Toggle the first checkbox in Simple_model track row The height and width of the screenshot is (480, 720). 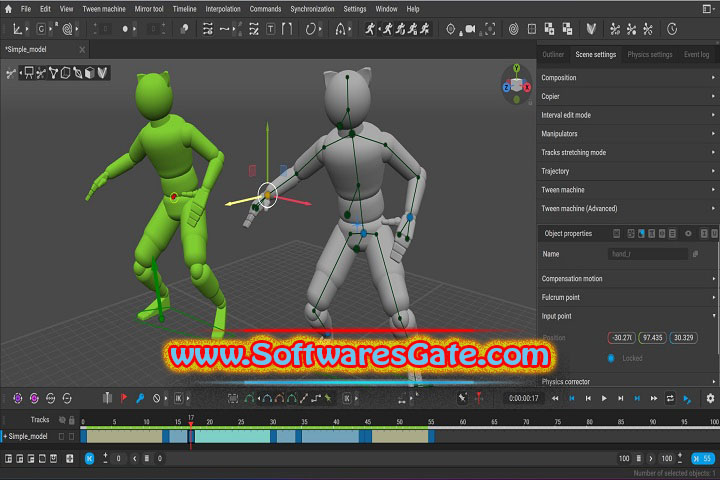pos(62,436)
